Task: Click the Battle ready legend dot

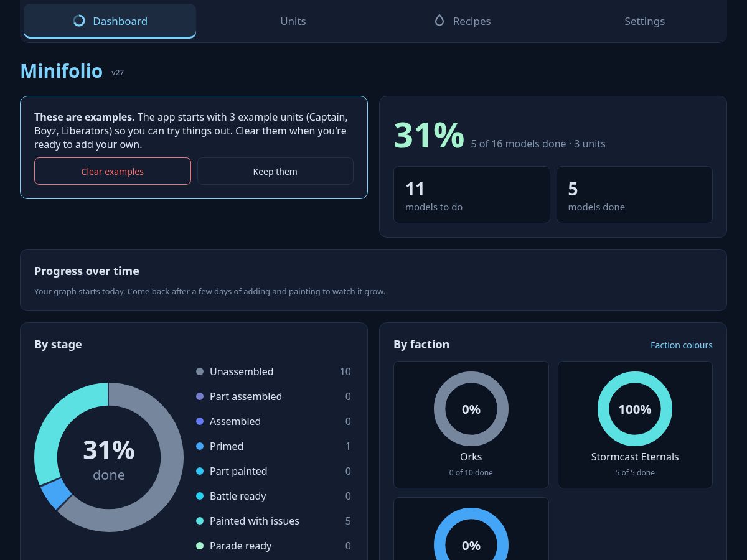Action: coord(200,496)
